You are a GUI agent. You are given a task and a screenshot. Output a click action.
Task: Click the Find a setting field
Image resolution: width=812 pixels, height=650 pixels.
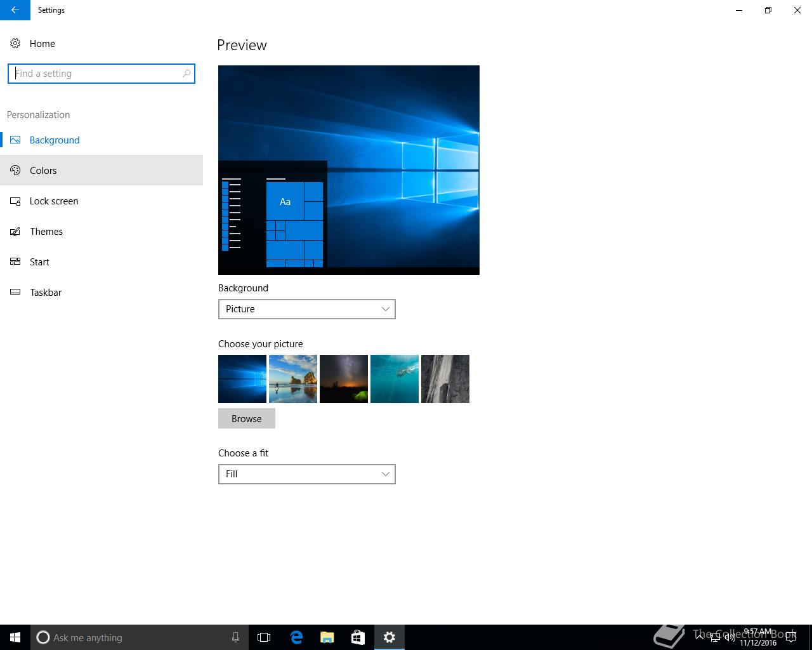click(95, 74)
